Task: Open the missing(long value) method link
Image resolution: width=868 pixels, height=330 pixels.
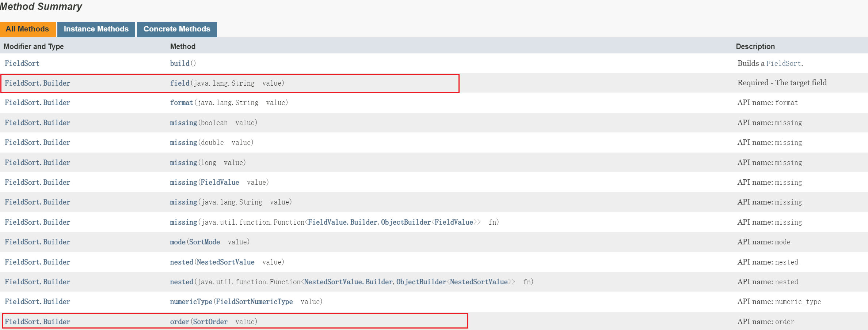Action: point(183,163)
